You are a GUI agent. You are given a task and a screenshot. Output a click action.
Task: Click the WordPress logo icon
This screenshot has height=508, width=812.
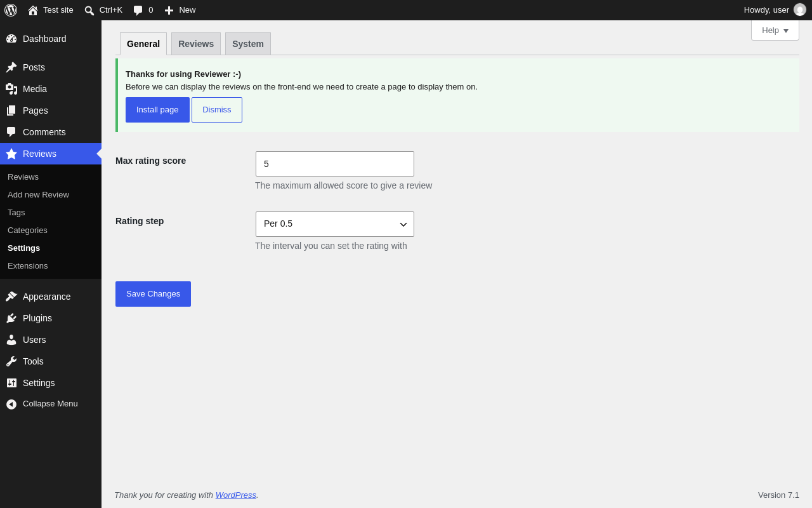[11, 10]
